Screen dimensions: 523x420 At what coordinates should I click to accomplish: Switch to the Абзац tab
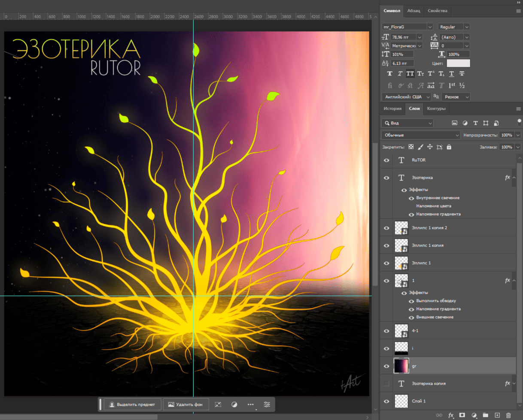tap(414, 11)
